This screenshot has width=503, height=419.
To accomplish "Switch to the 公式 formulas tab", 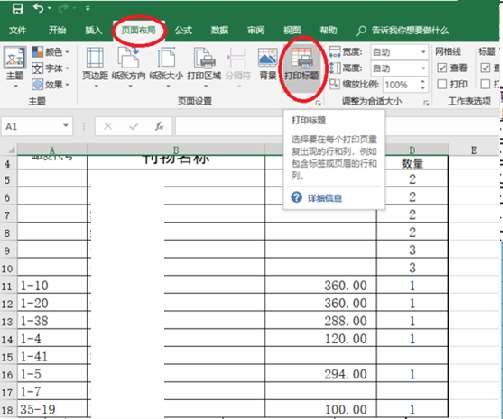I will [183, 30].
